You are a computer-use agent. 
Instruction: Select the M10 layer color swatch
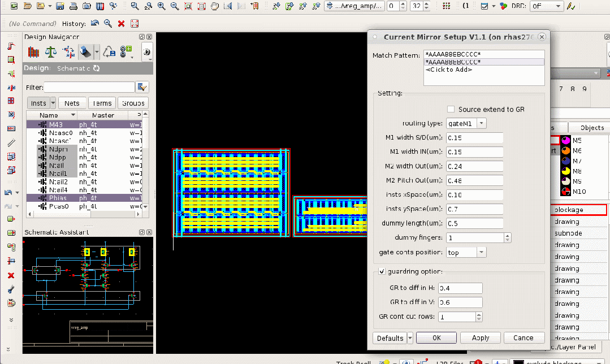point(566,192)
